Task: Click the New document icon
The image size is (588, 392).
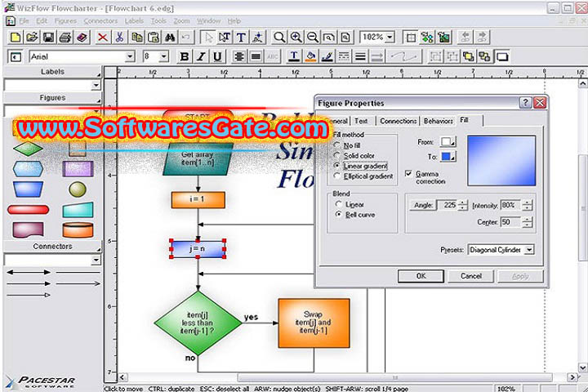Action: pyautogui.click(x=16, y=37)
